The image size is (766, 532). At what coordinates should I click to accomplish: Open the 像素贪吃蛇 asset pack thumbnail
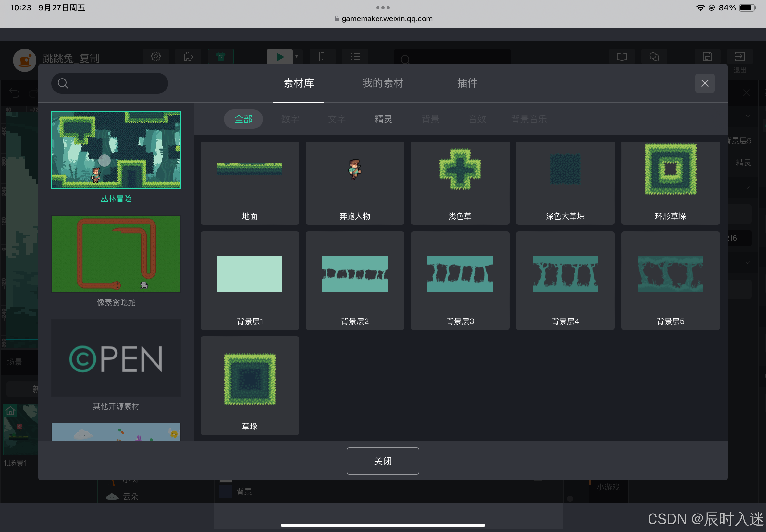[x=116, y=254]
